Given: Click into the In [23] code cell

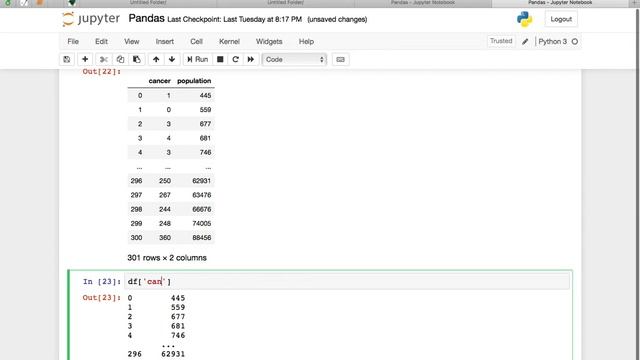Looking at the screenshot, I should [347, 282].
